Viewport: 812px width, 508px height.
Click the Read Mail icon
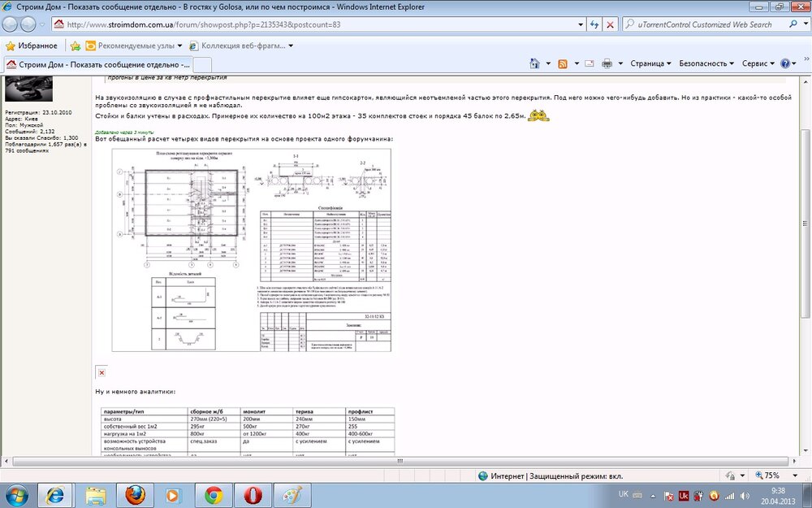click(x=588, y=63)
